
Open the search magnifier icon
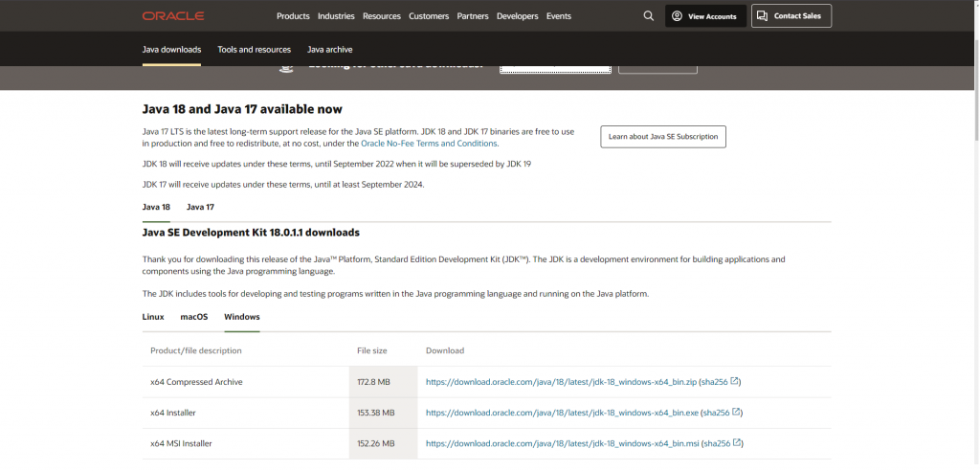648,16
